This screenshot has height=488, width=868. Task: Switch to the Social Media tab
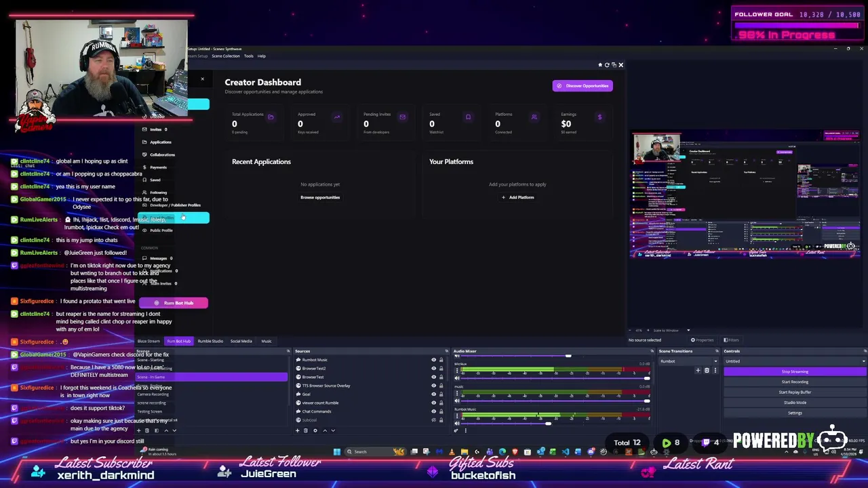tap(241, 341)
